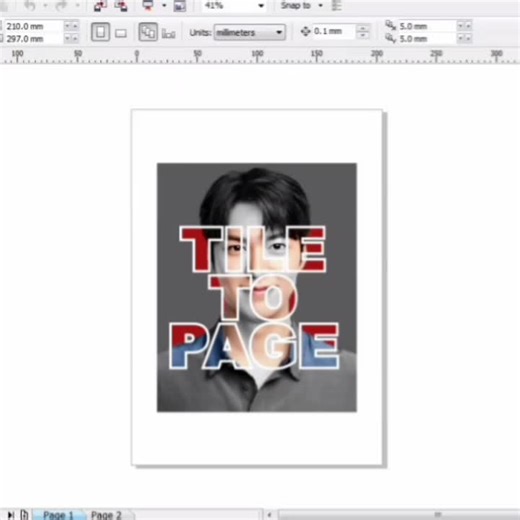The width and height of the screenshot is (520, 520).
Task: Open the Units millimeters dropdown
Action: tap(249, 32)
